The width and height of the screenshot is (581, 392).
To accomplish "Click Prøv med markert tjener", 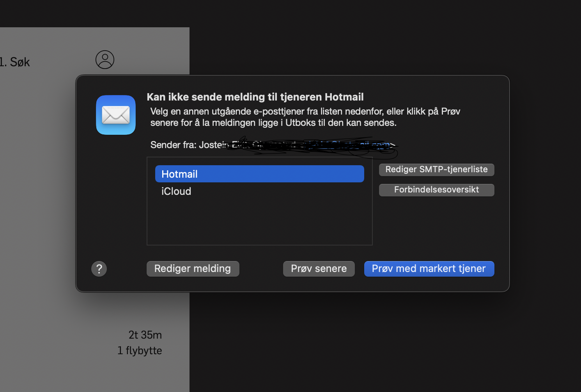I will pyautogui.click(x=429, y=269).
